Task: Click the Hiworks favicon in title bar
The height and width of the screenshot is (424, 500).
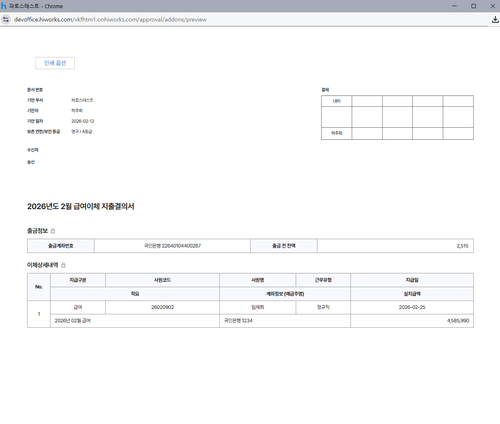Action: [x=4, y=6]
